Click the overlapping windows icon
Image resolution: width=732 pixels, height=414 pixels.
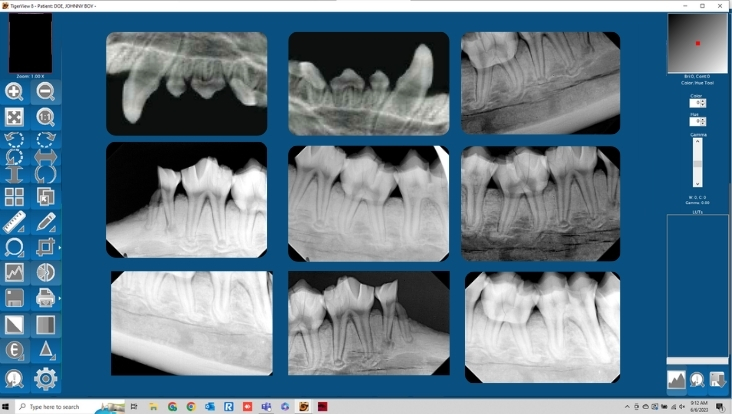45,197
